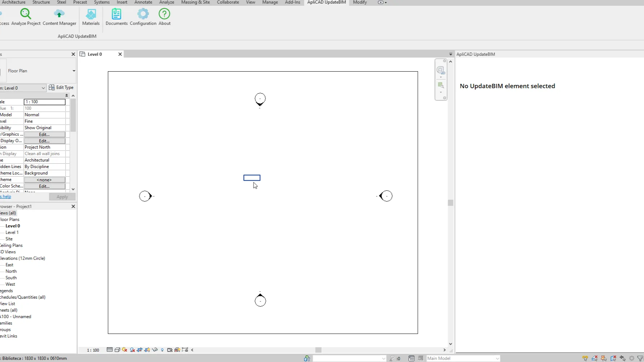Switch to the Annotate ribbon tab
This screenshot has width=644, height=362.
143,3
